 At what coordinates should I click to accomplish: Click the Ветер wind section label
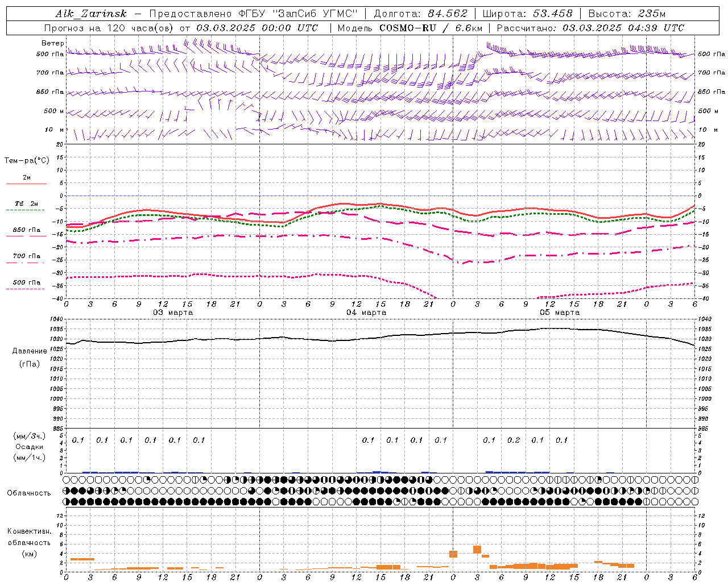click(x=52, y=43)
